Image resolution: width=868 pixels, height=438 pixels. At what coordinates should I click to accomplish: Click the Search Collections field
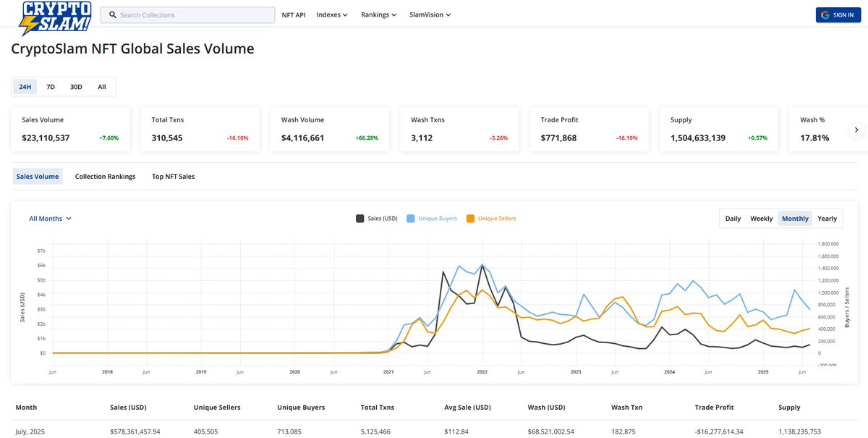(192, 14)
